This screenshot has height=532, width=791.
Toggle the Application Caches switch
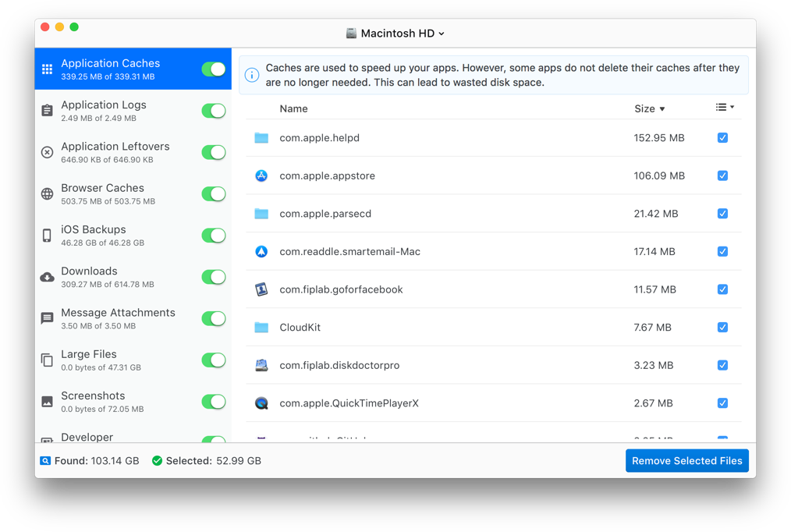click(x=214, y=69)
